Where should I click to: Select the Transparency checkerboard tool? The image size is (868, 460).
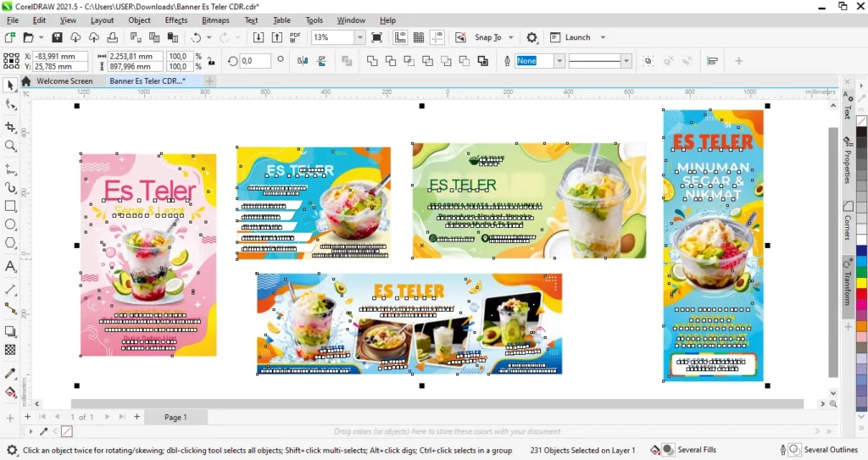10,350
